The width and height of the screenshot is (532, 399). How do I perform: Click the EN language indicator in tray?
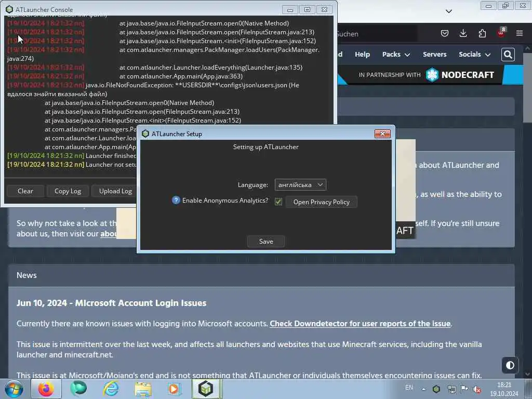point(409,388)
